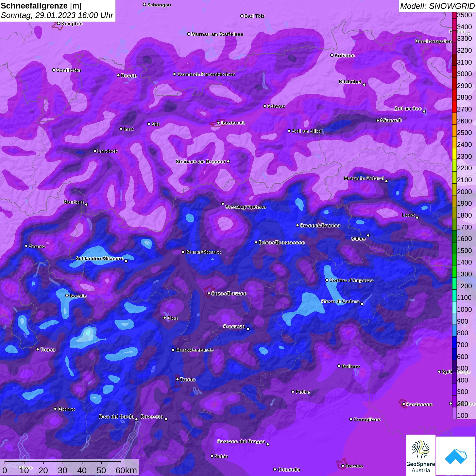Click the Meran/Merano label
Screen dimensions: 476x476
click(x=203, y=252)
